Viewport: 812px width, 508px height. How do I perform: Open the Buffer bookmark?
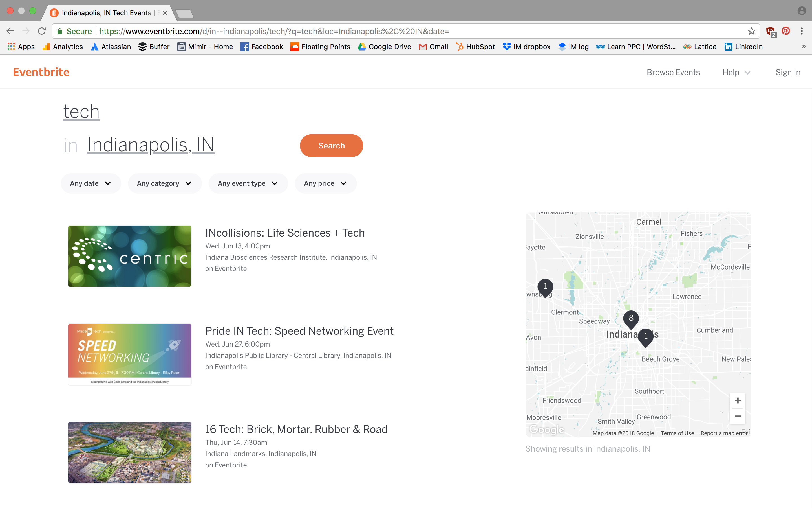(154, 47)
